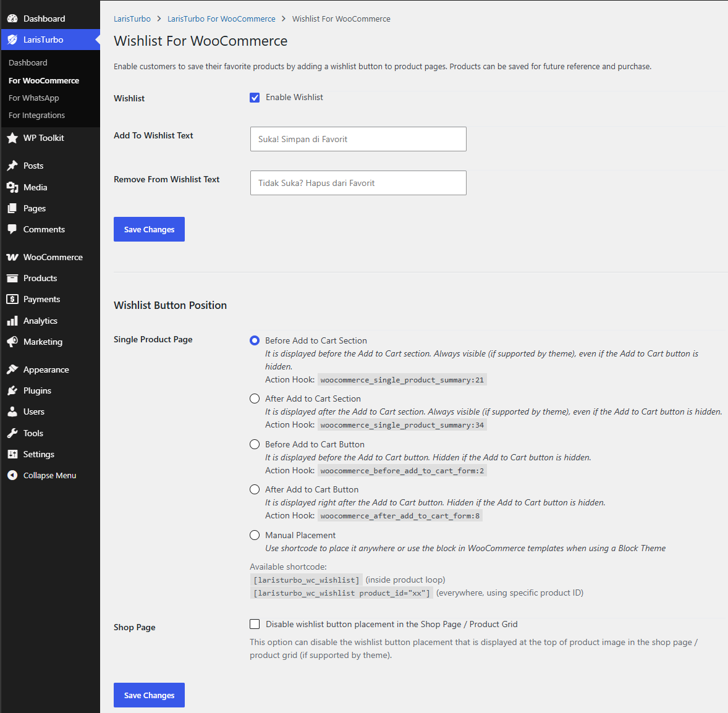
Task: Click the Marketing megaphone icon
Action: click(x=12, y=342)
